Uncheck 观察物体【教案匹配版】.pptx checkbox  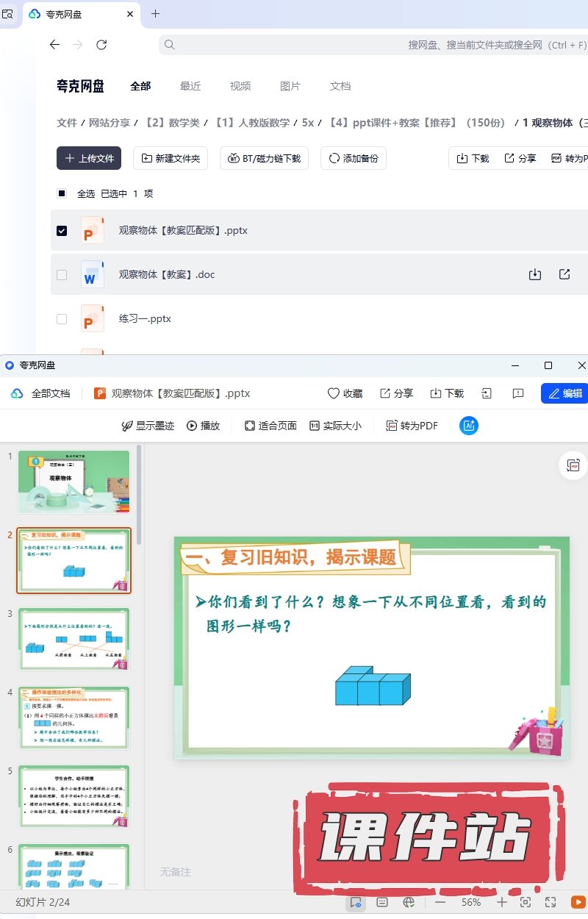pos(62,231)
